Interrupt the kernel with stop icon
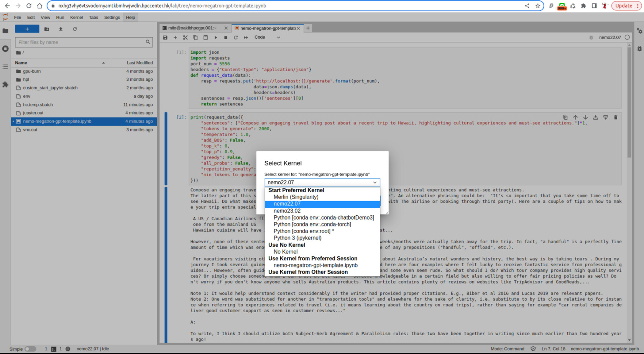 [x=226, y=38]
